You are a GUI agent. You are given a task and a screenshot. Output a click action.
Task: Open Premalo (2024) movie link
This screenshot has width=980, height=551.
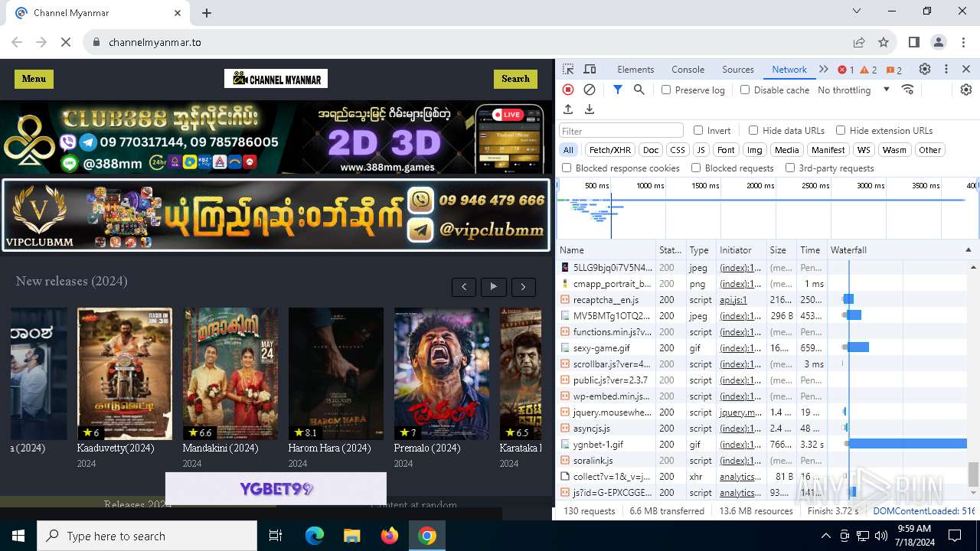tap(426, 448)
